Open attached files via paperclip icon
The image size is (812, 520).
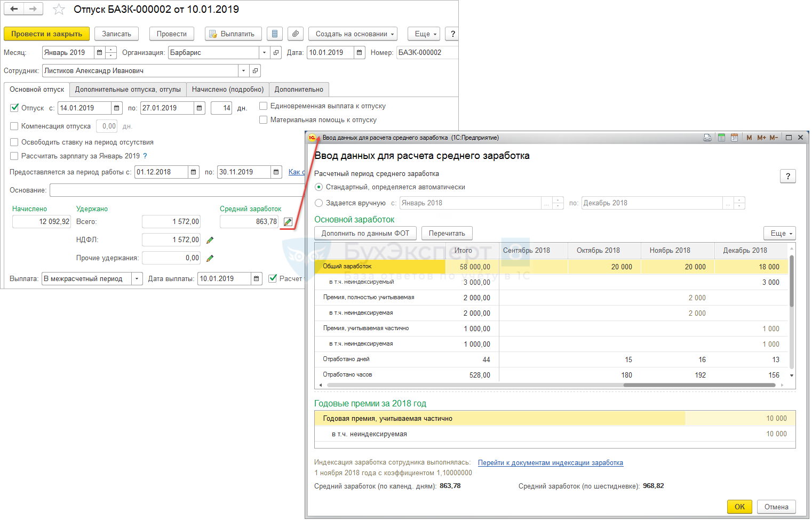click(x=295, y=34)
